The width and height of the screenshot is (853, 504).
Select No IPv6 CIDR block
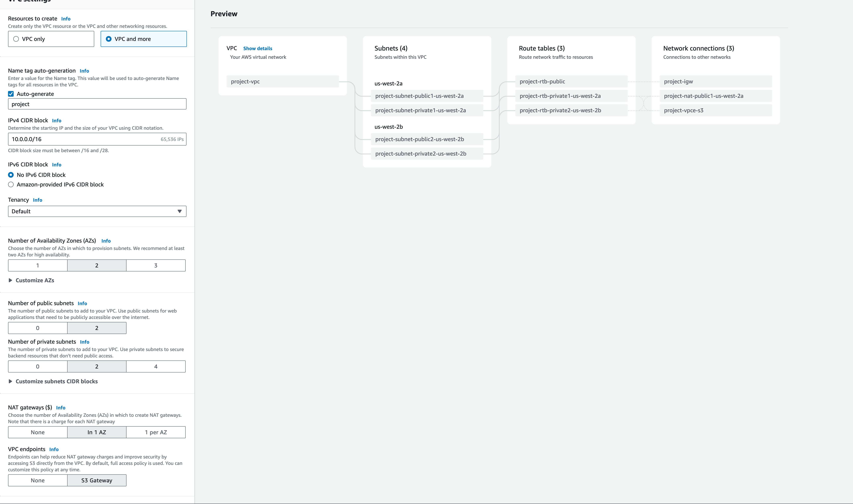[11, 175]
